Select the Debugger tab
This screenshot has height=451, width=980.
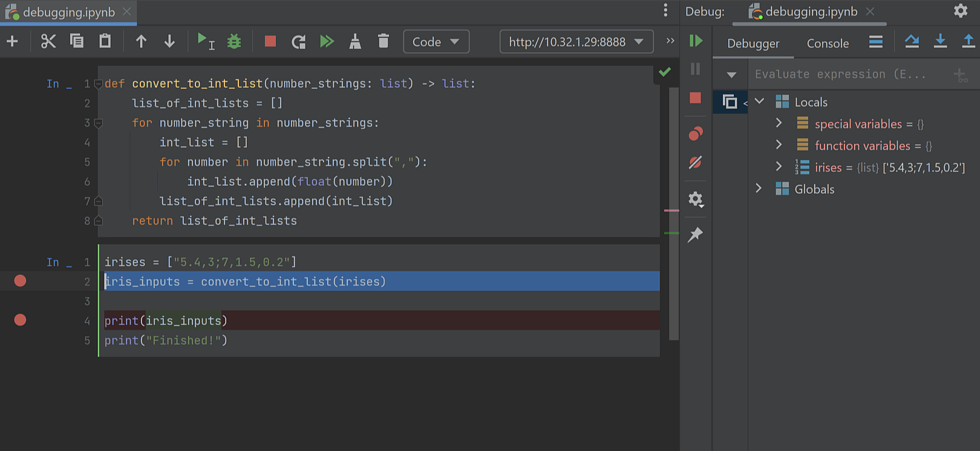[x=753, y=44]
